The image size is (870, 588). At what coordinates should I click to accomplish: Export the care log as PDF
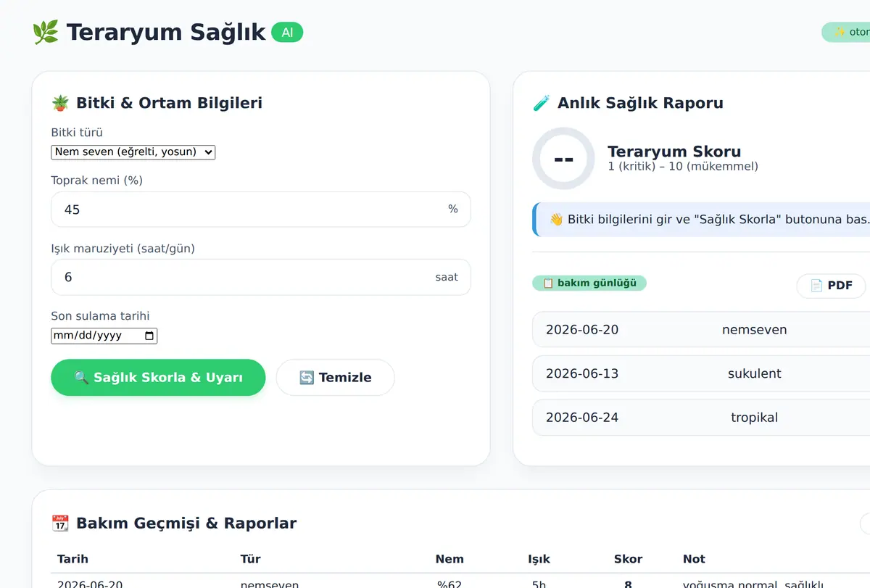pyautogui.click(x=831, y=286)
